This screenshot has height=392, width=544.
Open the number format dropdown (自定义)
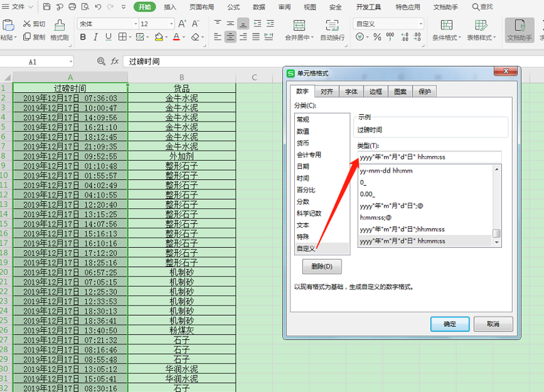coord(421,24)
